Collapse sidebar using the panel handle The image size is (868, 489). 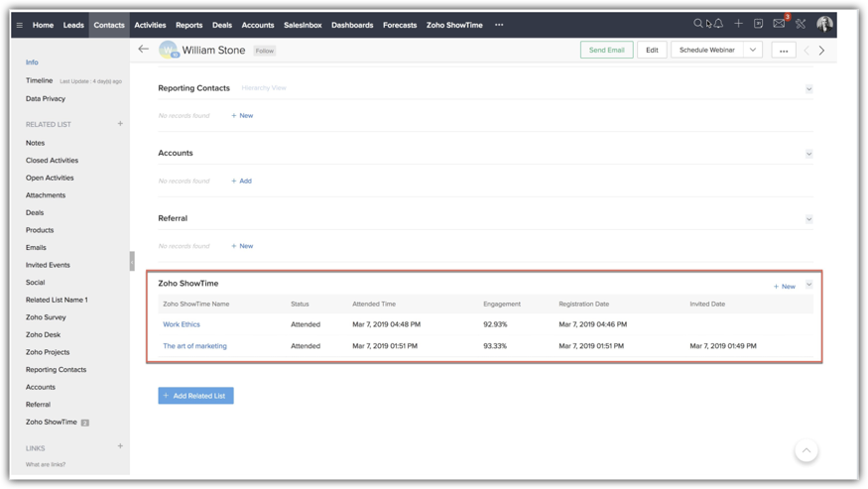[x=132, y=262]
